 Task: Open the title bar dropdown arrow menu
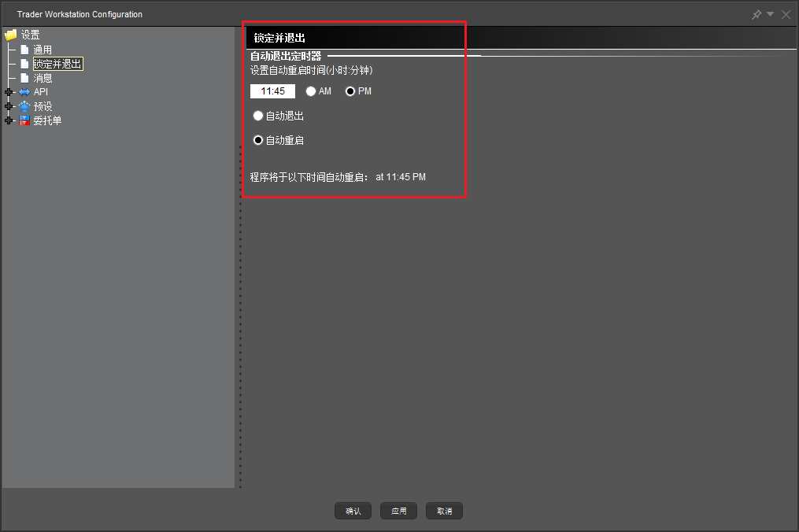771,14
